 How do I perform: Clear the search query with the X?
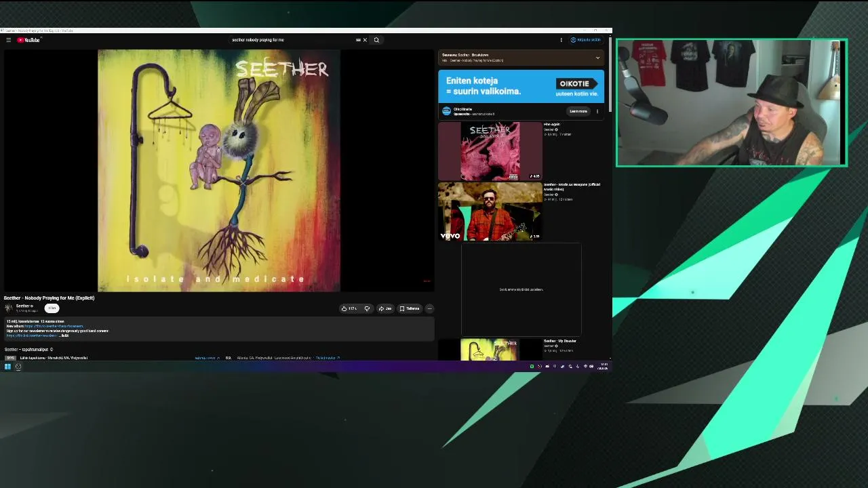[365, 40]
